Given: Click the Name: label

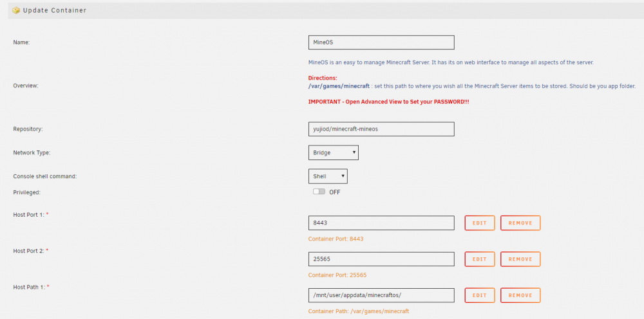Looking at the screenshot, I should click(21, 42).
